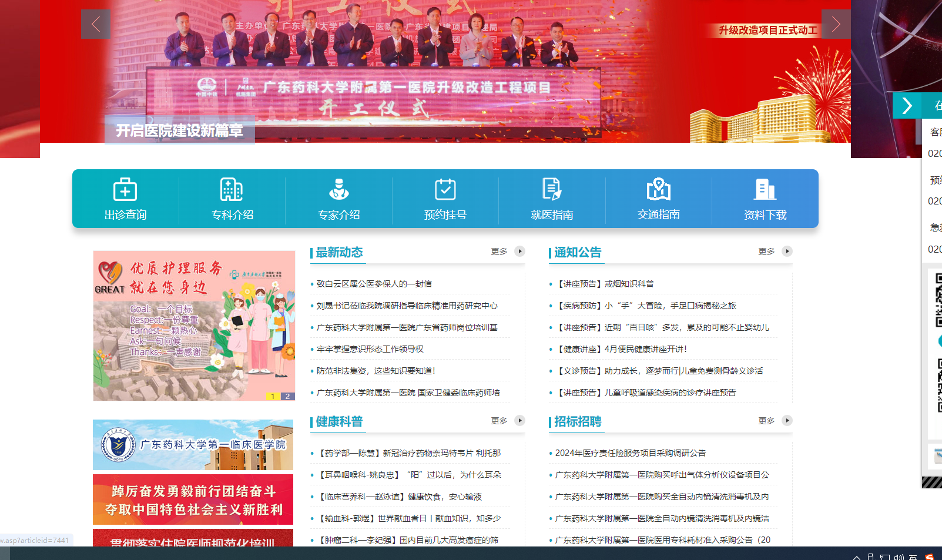Open the 交通指南 map pin icon
This screenshot has width=942, height=560.
659,190
